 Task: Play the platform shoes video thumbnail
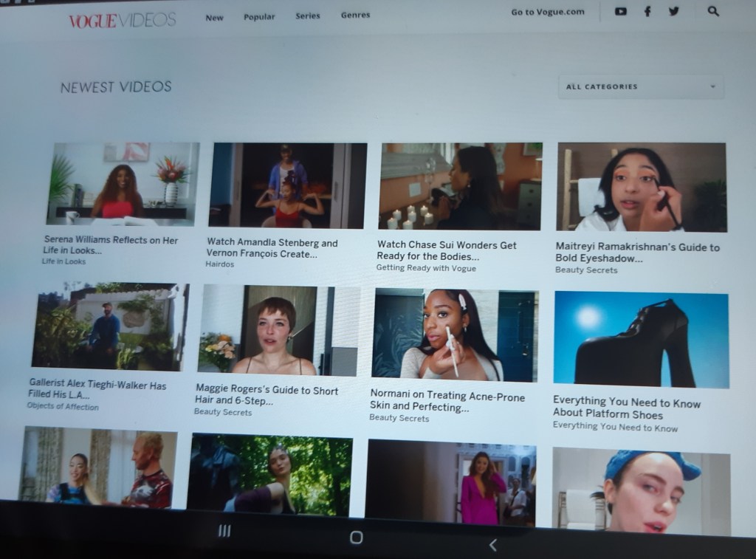click(641, 340)
